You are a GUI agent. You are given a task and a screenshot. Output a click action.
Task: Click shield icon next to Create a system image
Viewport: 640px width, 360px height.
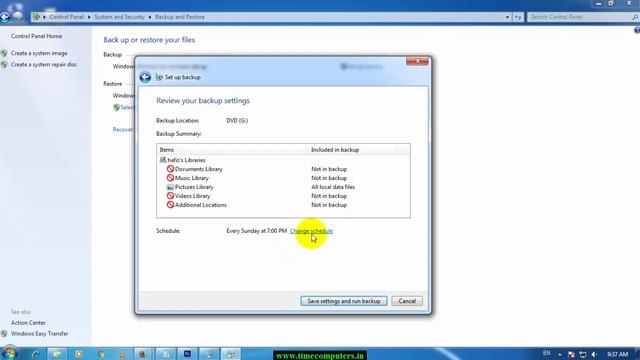pyautogui.click(x=4, y=53)
